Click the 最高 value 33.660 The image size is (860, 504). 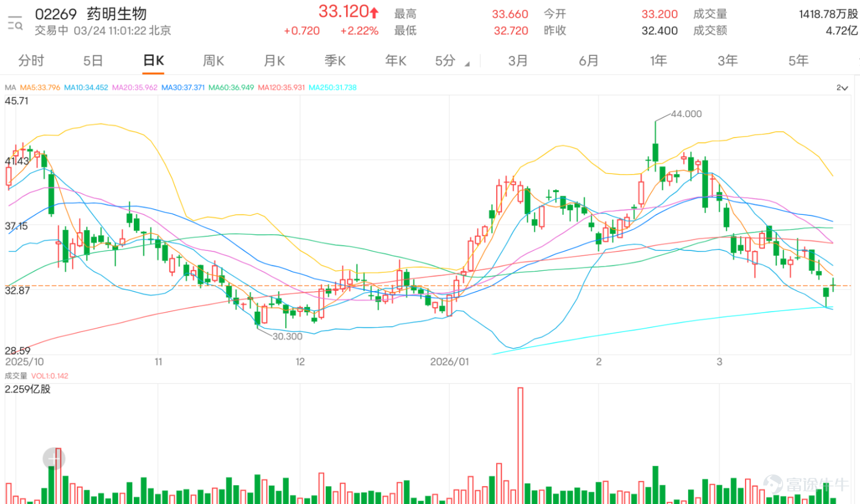click(510, 14)
